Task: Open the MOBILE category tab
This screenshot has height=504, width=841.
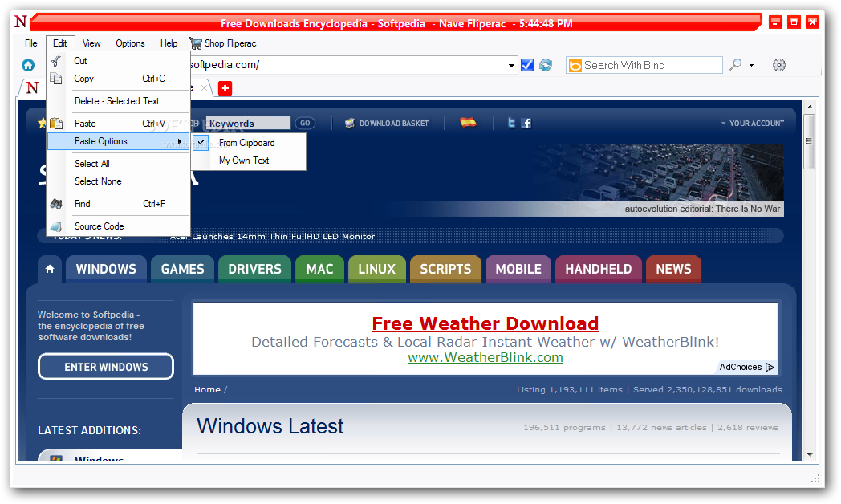Action: pyautogui.click(x=518, y=269)
